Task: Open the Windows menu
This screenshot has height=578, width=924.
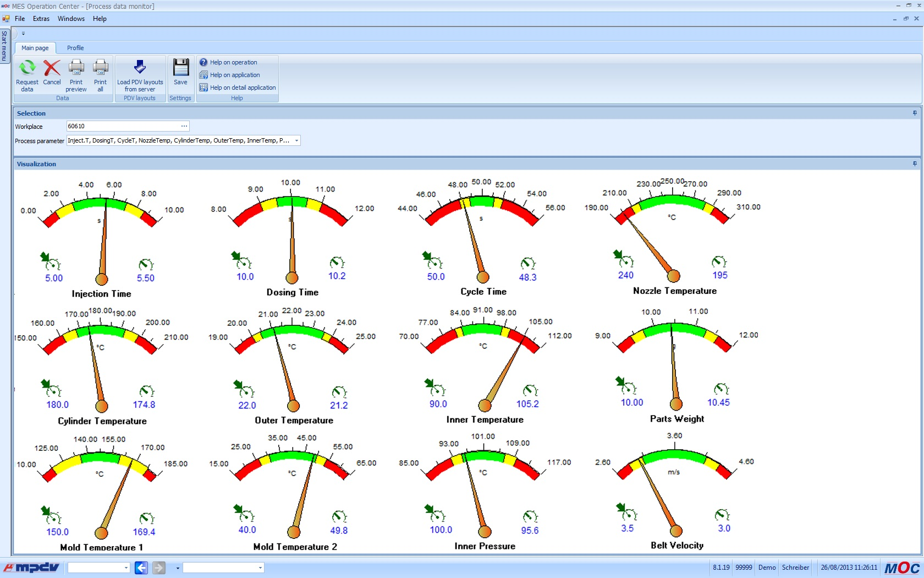Action: [71, 19]
